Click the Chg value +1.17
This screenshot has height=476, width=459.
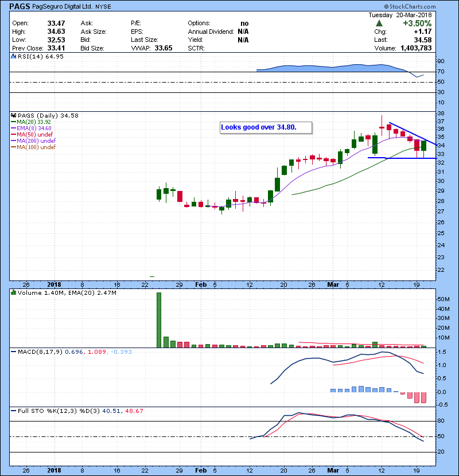(422, 32)
